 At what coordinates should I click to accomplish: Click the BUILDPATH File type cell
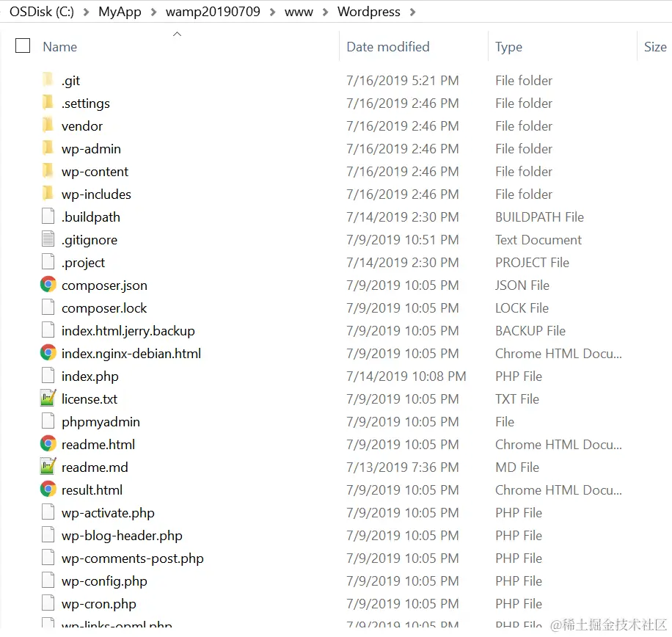pos(539,217)
